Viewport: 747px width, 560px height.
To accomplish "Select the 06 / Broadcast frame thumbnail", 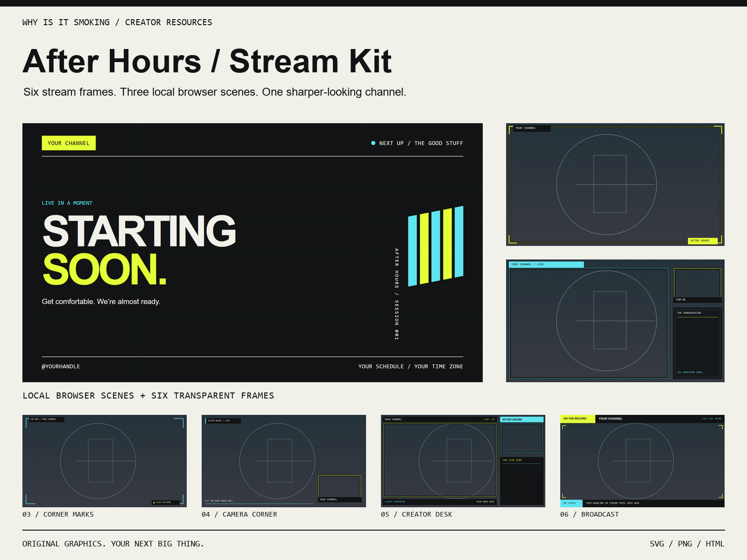I will pyautogui.click(x=642, y=461).
